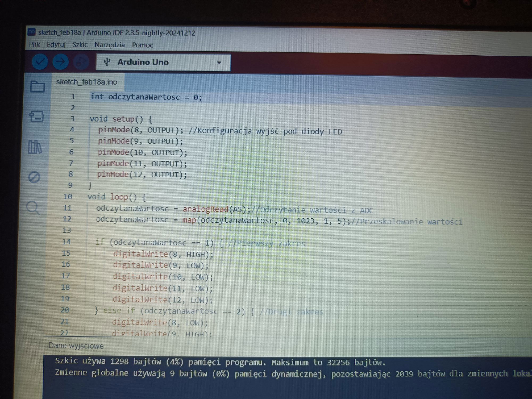Viewport: 532px width, 399px height.
Task: Open the Szkic menu
Action: (x=80, y=45)
